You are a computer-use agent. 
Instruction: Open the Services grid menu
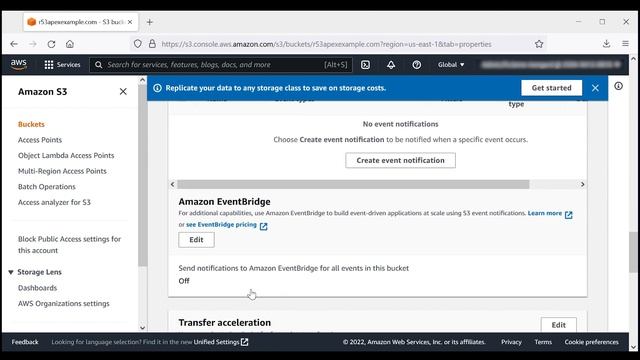[x=62, y=64]
